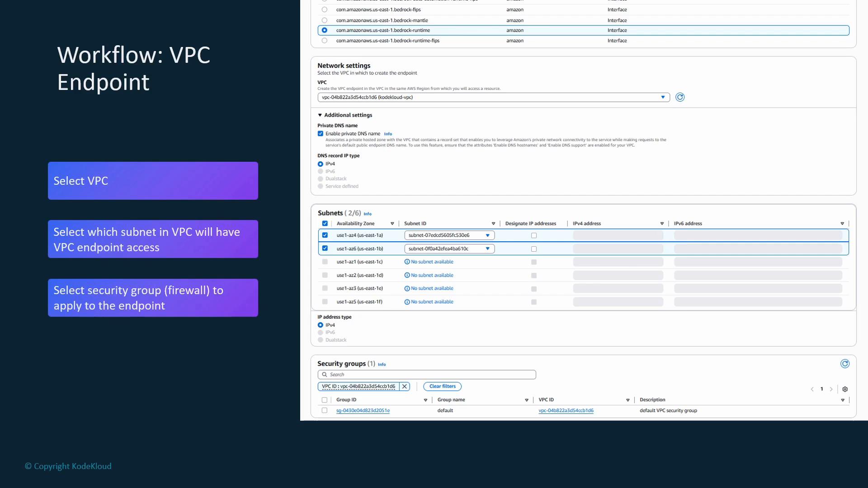This screenshot has width=868, height=488.
Task: Choose IPv4 under IP address type
Action: [x=321, y=325]
